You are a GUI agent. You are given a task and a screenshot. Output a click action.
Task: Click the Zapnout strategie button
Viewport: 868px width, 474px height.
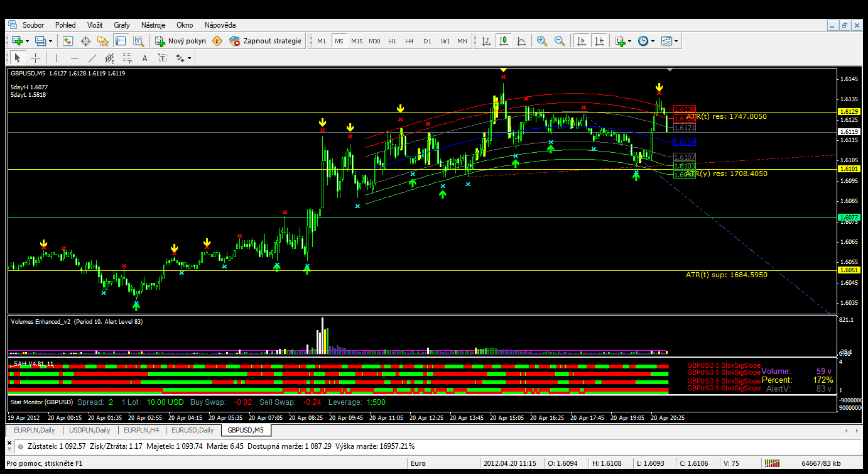pos(266,41)
